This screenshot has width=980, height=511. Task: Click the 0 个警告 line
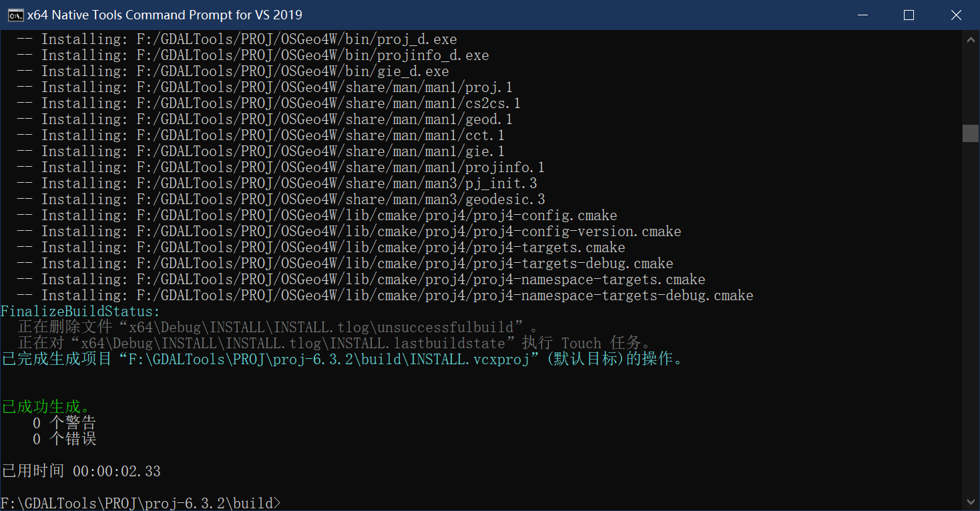point(65,423)
